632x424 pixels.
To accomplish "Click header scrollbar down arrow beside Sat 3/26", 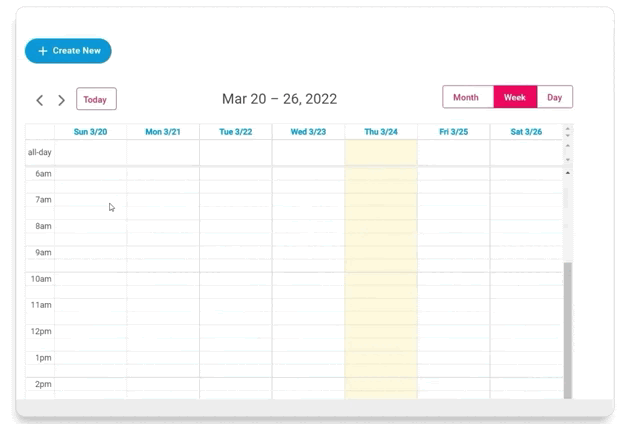I will (568, 135).
